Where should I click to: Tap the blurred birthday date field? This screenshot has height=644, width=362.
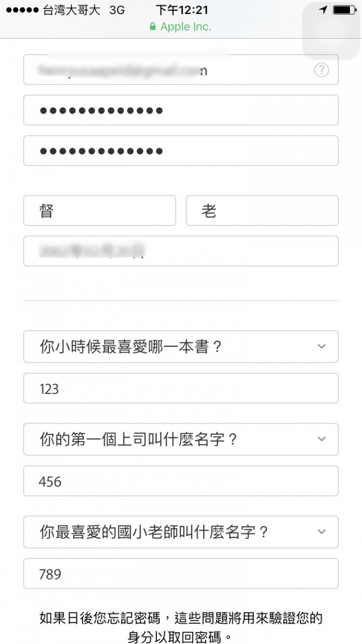coord(181,251)
